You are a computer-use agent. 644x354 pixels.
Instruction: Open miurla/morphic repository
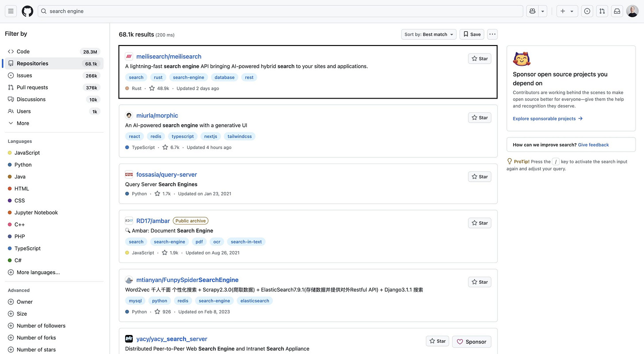coord(157,116)
